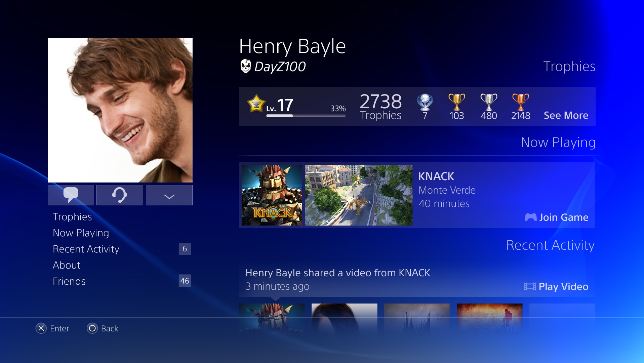Click the gold trophy icon
The width and height of the screenshot is (644, 363).
tap(457, 102)
